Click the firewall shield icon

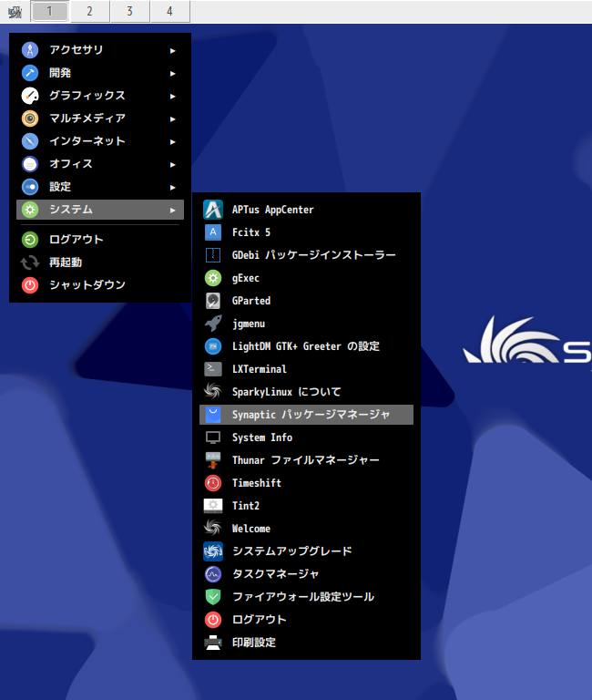213,597
